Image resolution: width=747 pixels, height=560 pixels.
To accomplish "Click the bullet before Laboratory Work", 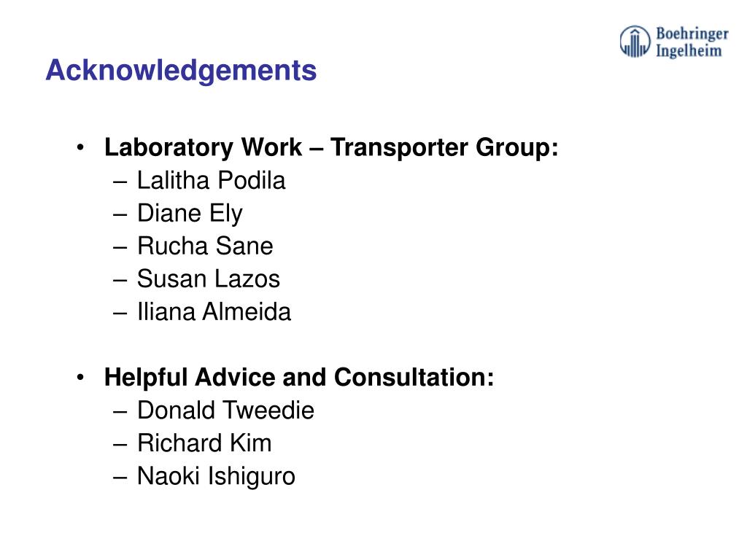I will 80,147.
